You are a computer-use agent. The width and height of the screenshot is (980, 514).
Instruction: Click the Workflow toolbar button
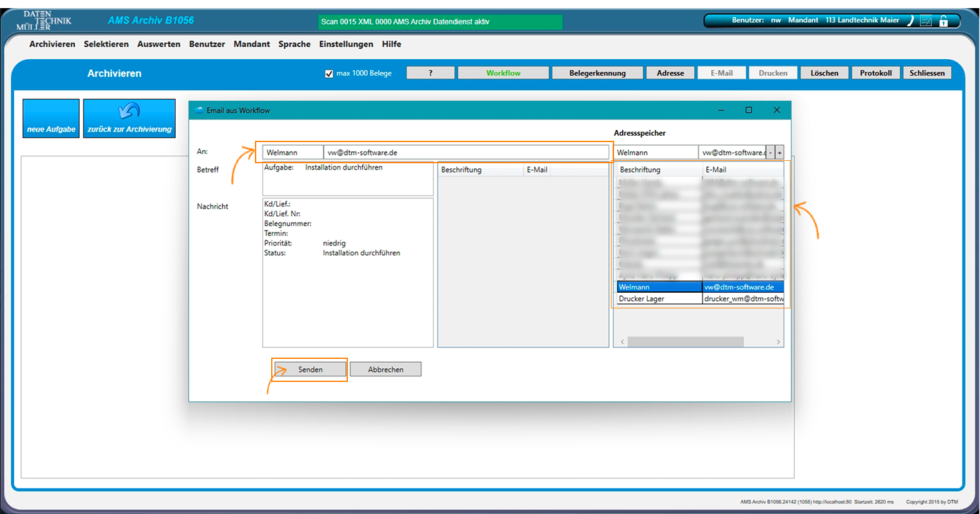[503, 73]
